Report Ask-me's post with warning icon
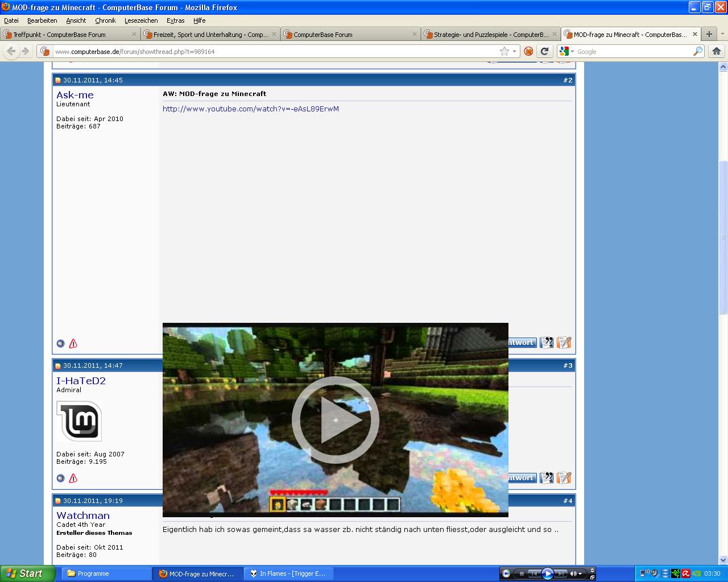Screen dimensions: 728x582 click(73, 343)
